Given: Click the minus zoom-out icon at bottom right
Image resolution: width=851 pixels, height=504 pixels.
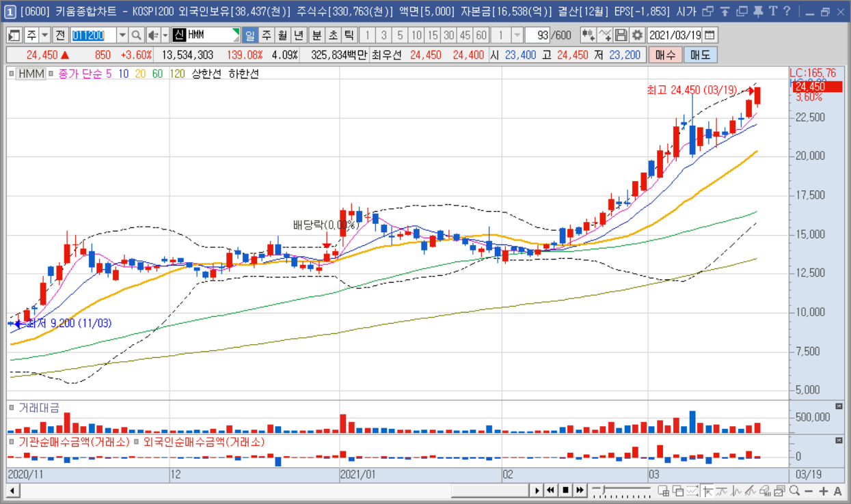Looking at the screenshot, I should point(809,490).
